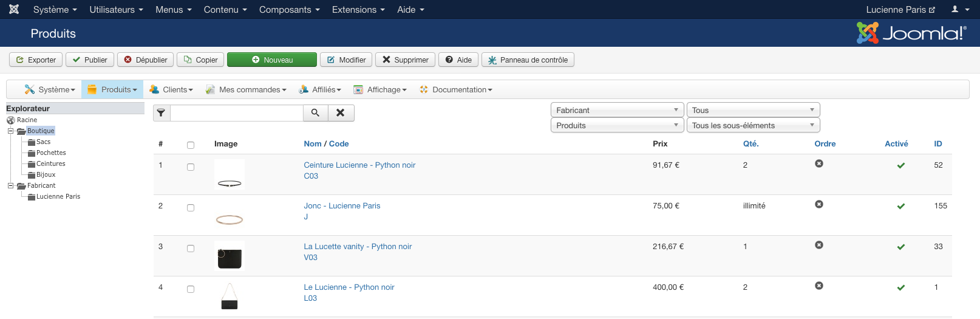Click the green Nouveau button
The width and height of the screenshot is (980, 319).
click(272, 60)
